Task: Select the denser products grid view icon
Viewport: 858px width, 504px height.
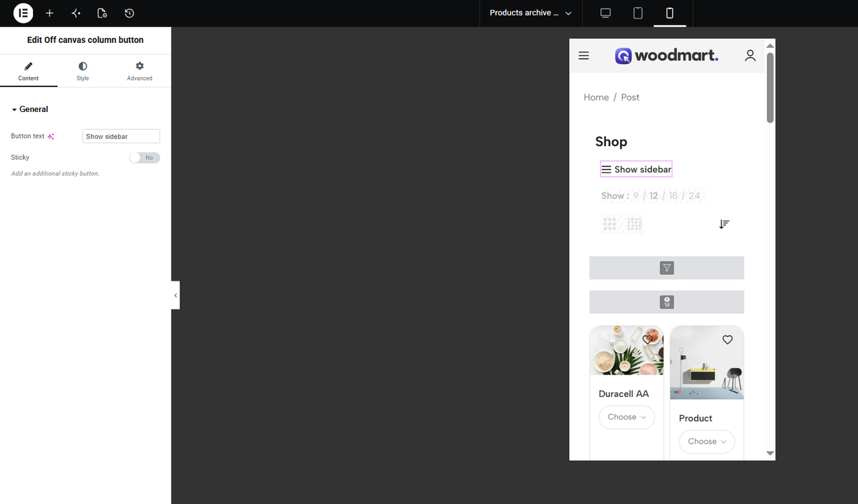Action: click(634, 224)
